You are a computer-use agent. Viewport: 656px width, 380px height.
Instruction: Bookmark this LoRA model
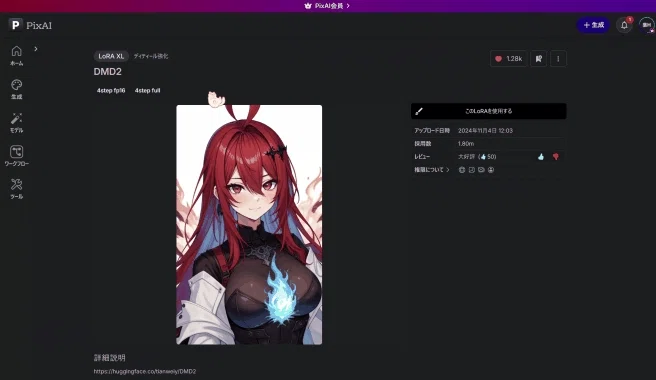pyautogui.click(x=539, y=59)
